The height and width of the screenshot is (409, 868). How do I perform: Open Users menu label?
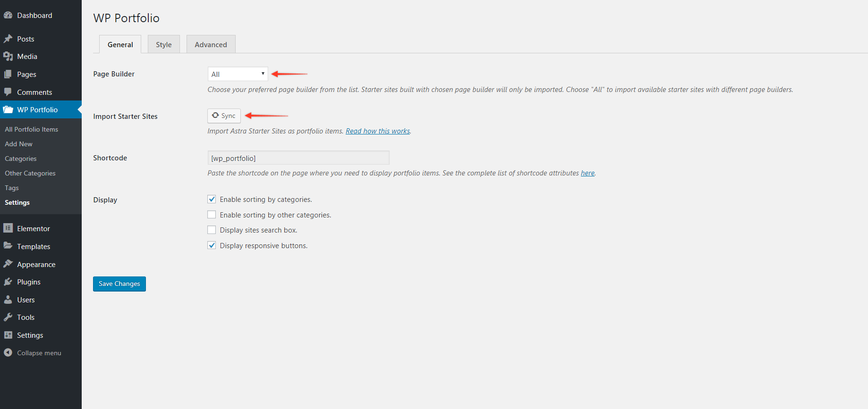tap(26, 300)
